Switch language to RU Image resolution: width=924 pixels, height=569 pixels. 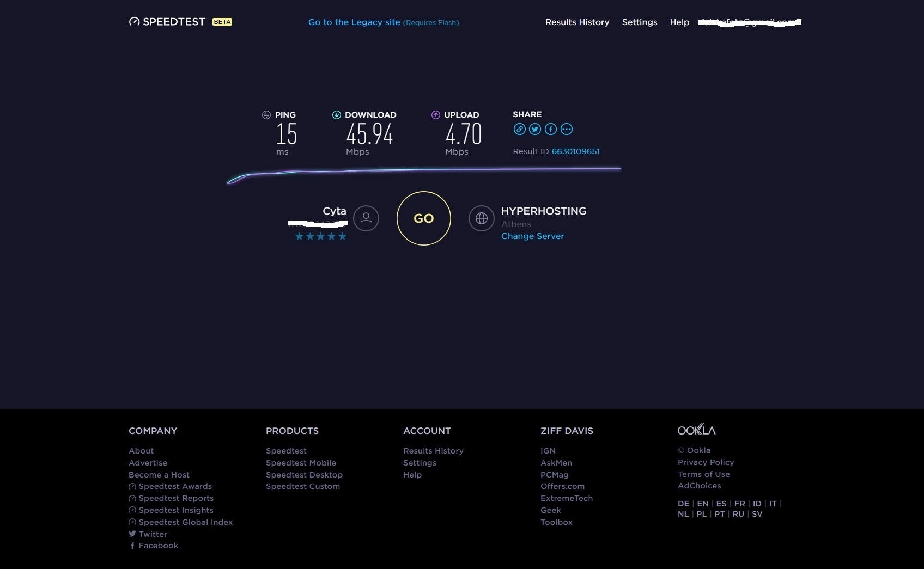pyautogui.click(x=738, y=514)
